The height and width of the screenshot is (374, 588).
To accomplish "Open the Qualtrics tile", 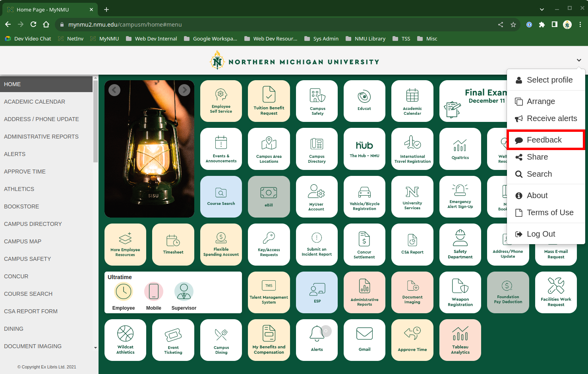I will point(460,149).
